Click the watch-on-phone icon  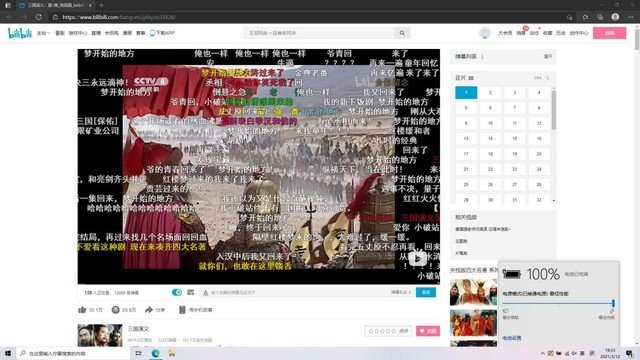coord(182,310)
